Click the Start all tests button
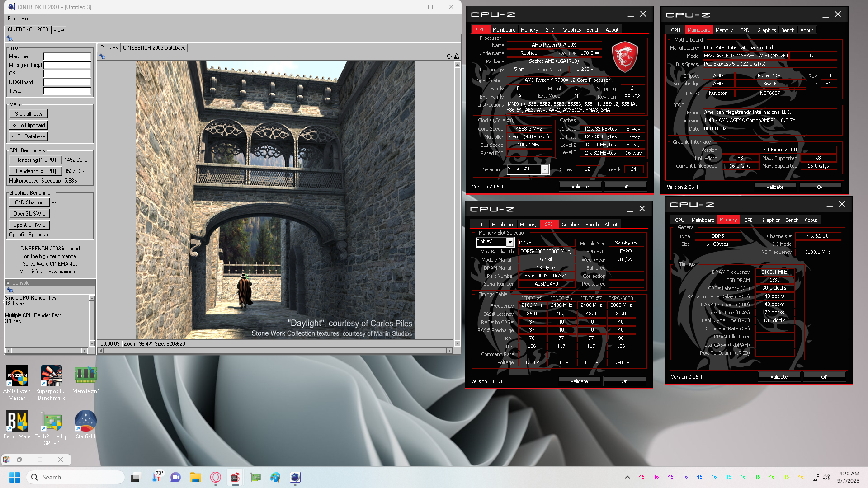 coord(28,114)
